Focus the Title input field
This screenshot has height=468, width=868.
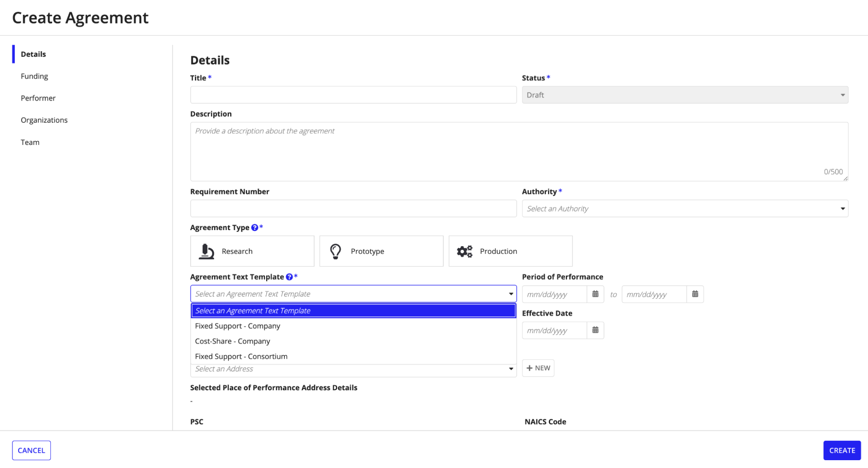[353, 95]
